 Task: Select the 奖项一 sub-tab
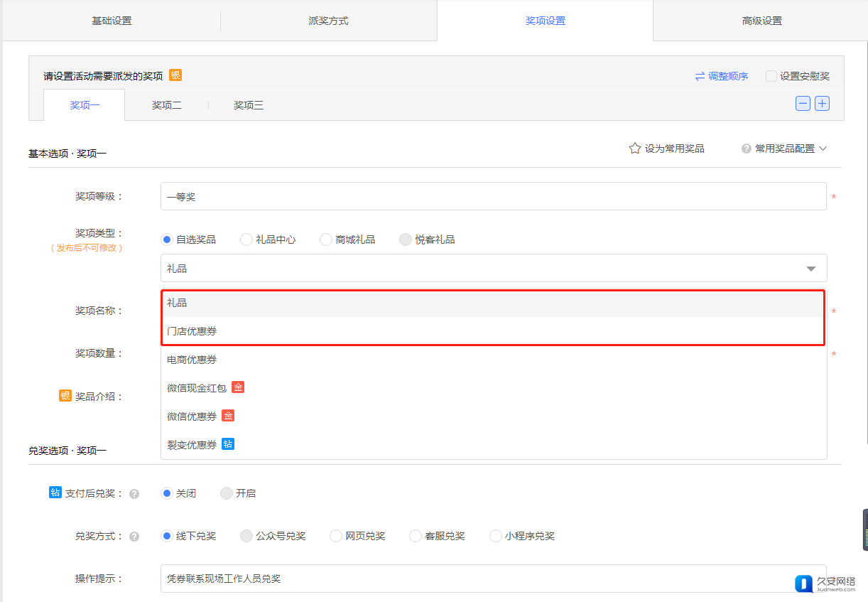85,105
